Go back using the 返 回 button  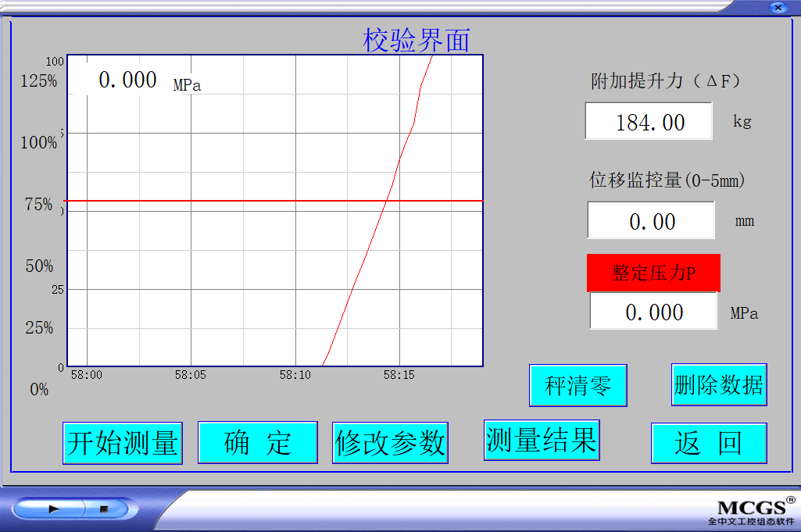pyautogui.click(x=709, y=443)
